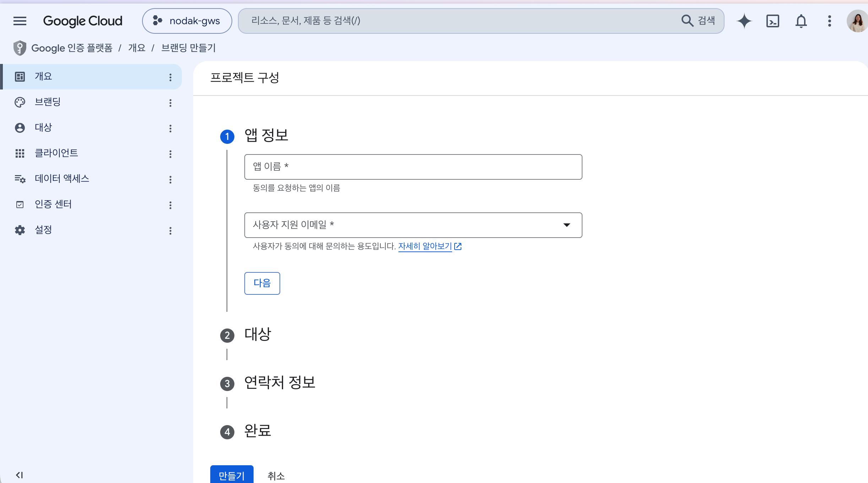
Task: Click the 인증 센터 checkbox icon
Action: [x=20, y=205]
